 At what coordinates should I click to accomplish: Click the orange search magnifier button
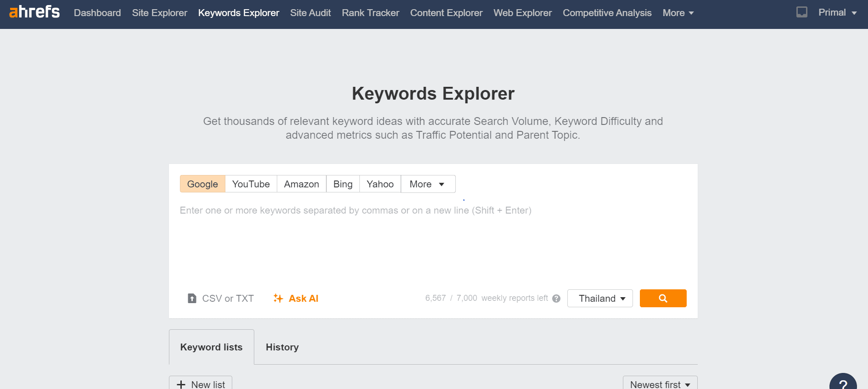point(663,298)
